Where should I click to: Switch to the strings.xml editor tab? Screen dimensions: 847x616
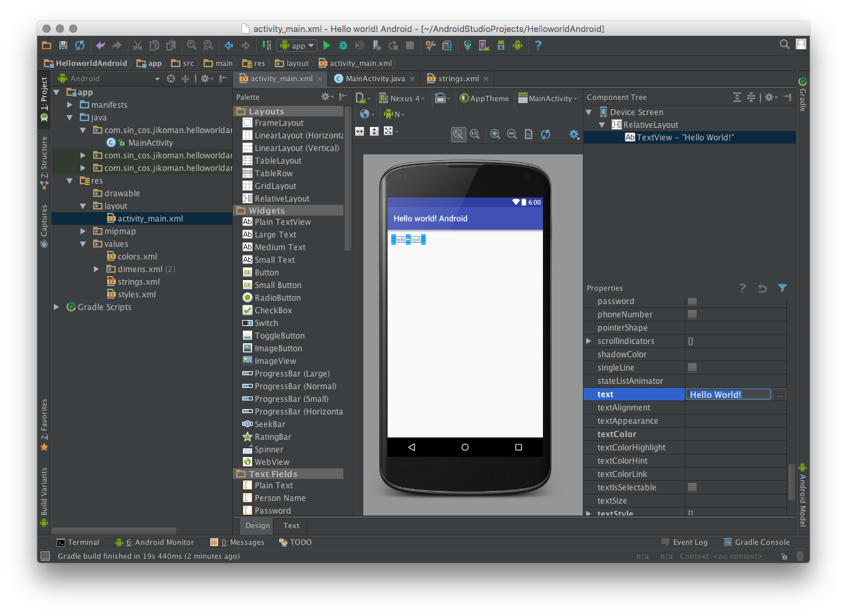[458, 78]
